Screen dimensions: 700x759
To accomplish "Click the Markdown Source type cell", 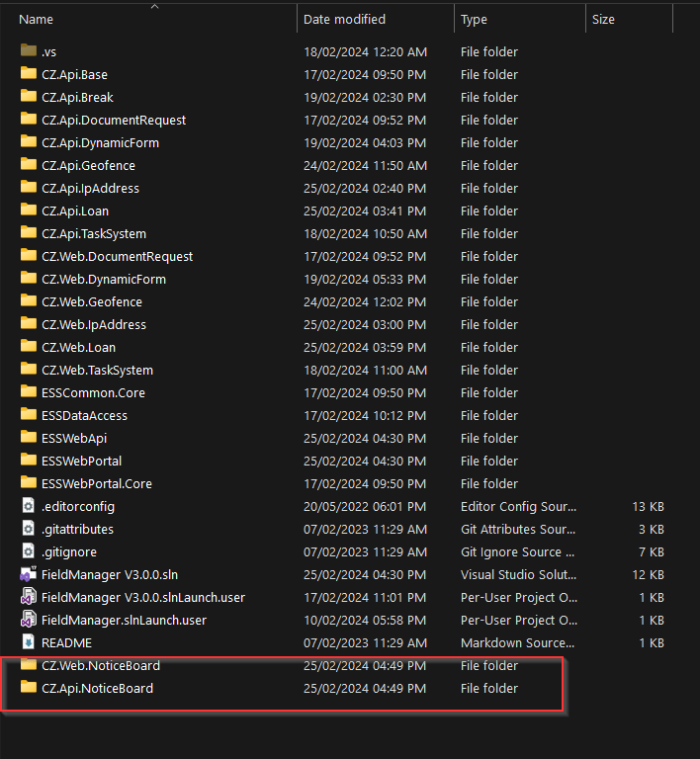I will coord(517,643).
